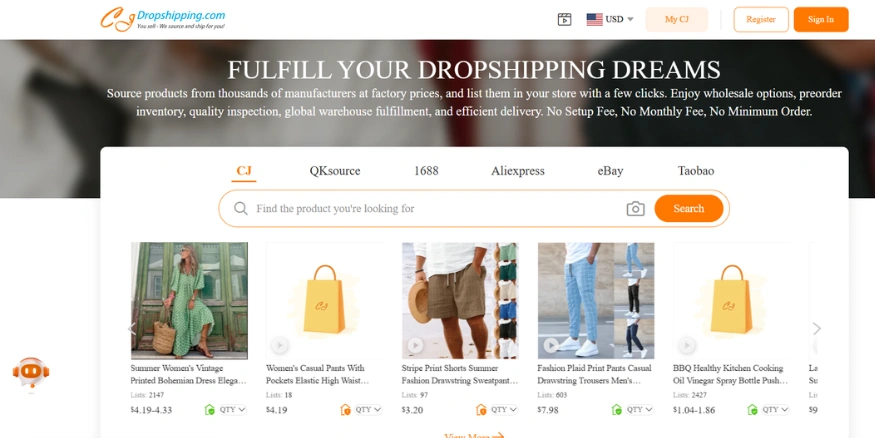Play video on Women's Casual Pants card
This screenshot has width=875, height=438.
[280, 345]
